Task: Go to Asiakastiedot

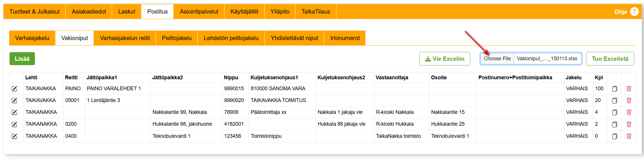Action: pos(89,12)
